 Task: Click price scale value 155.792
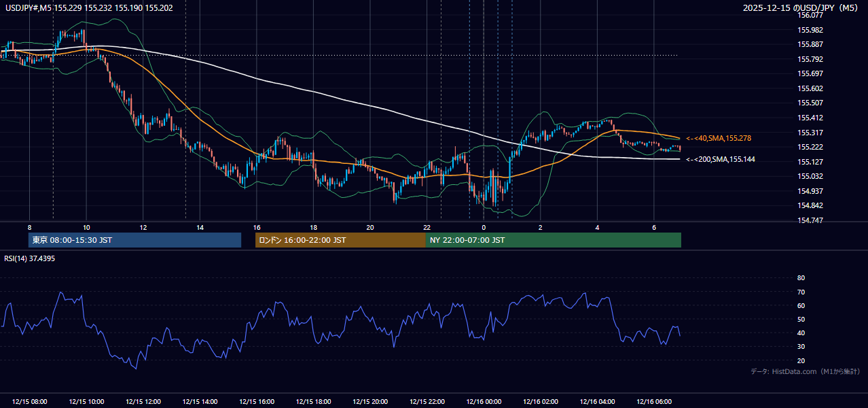(810, 59)
